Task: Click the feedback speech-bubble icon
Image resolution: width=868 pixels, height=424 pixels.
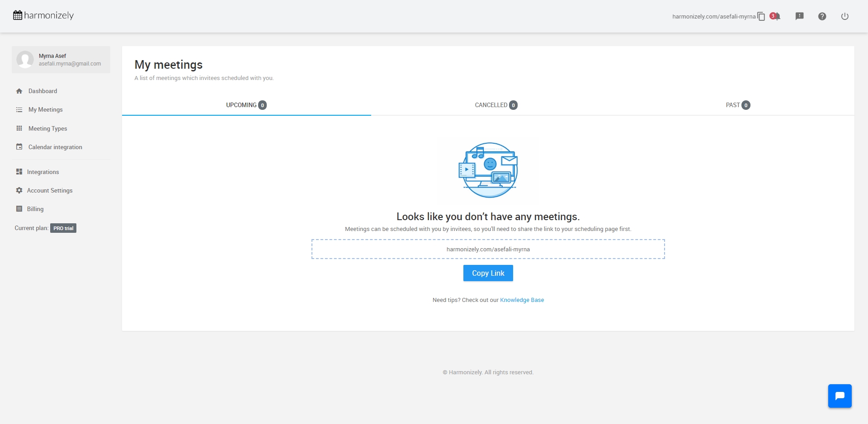Action: click(800, 16)
